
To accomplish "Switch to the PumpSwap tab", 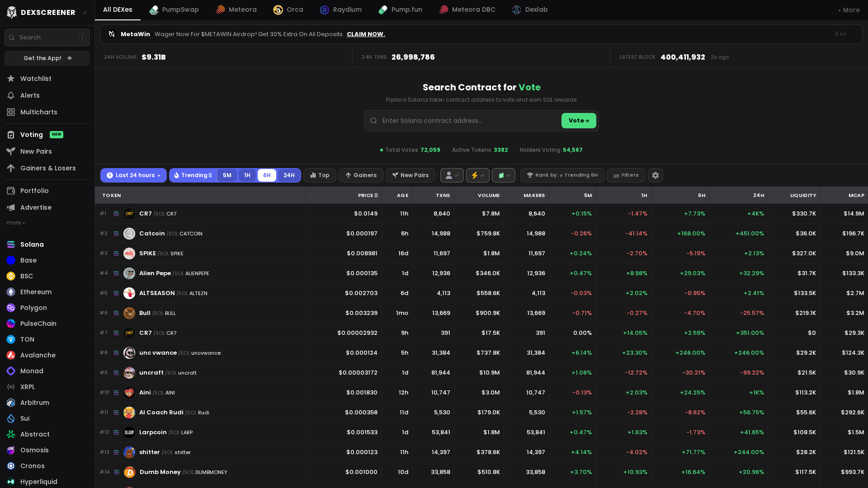I will [174, 9].
